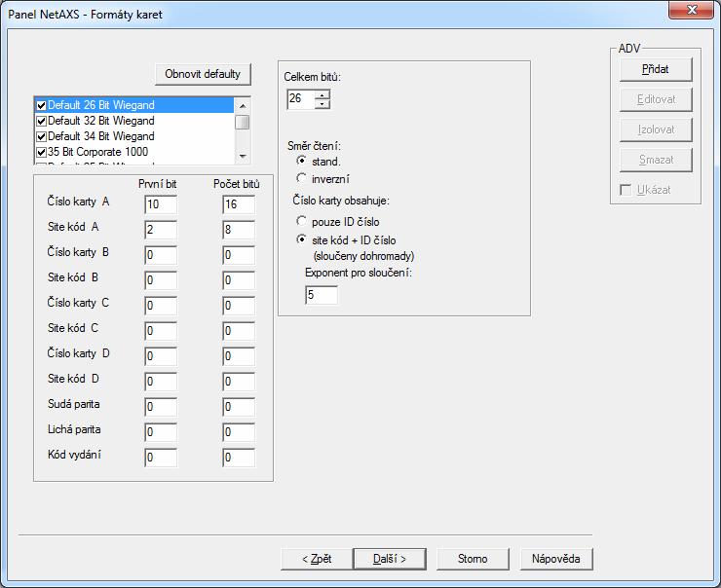The image size is (721, 588).
Task: Click Číslo karty A Počet bitů field
Action: [239, 204]
